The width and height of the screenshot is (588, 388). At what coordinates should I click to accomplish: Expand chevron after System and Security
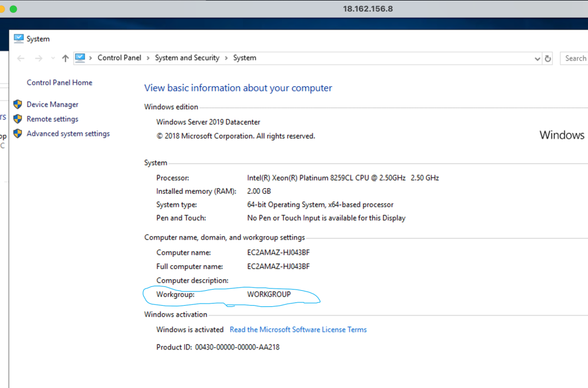point(226,58)
